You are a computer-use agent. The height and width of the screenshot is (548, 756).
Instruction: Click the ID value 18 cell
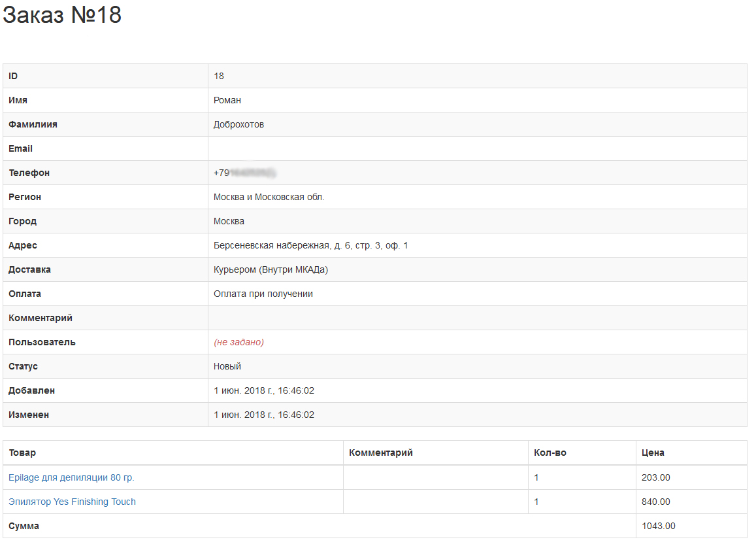219,76
